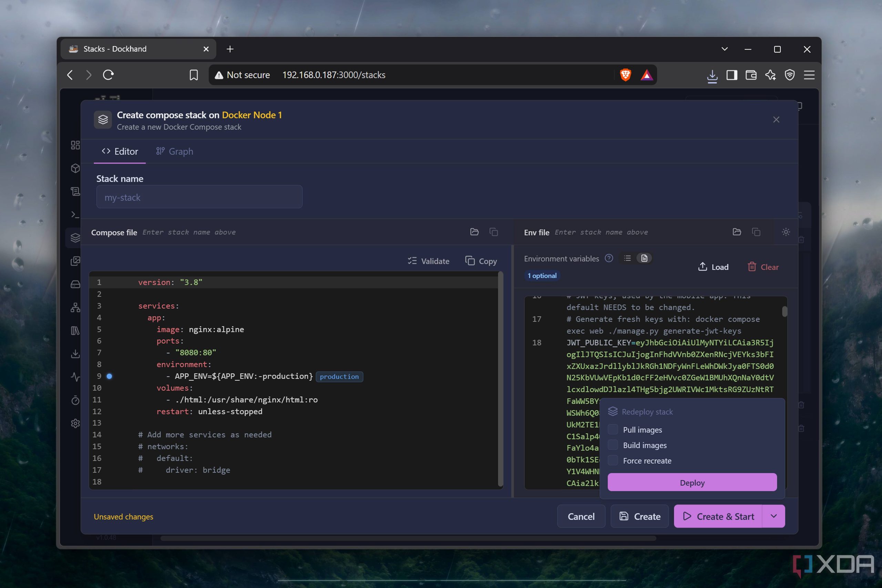
Task: Open the logs scroll icon in sidebar
Action: 75,192
